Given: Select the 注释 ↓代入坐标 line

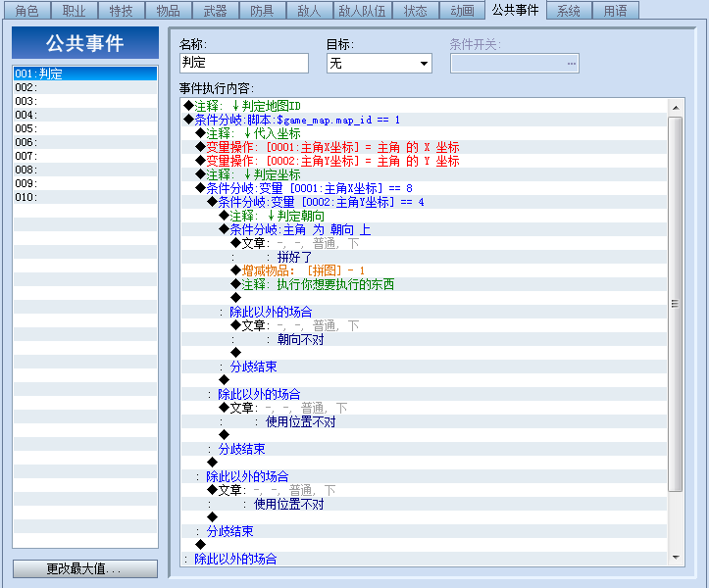Looking at the screenshot, I should coord(425,133).
